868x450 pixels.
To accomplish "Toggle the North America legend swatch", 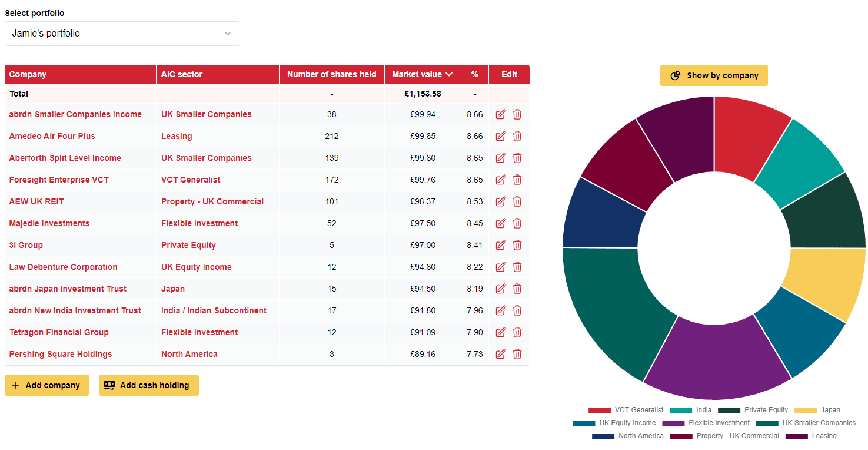I will click(x=603, y=436).
